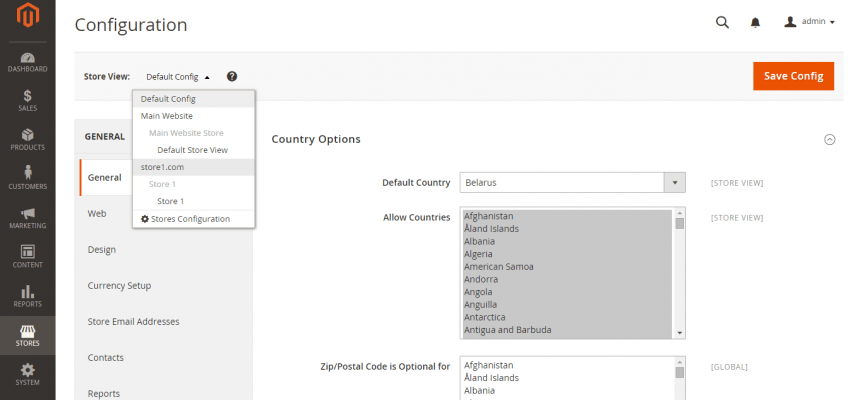850x400 pixels.
Task: Select American Samoa in Allow Countries
Action: pyautogui.click(x=567, y=267)
